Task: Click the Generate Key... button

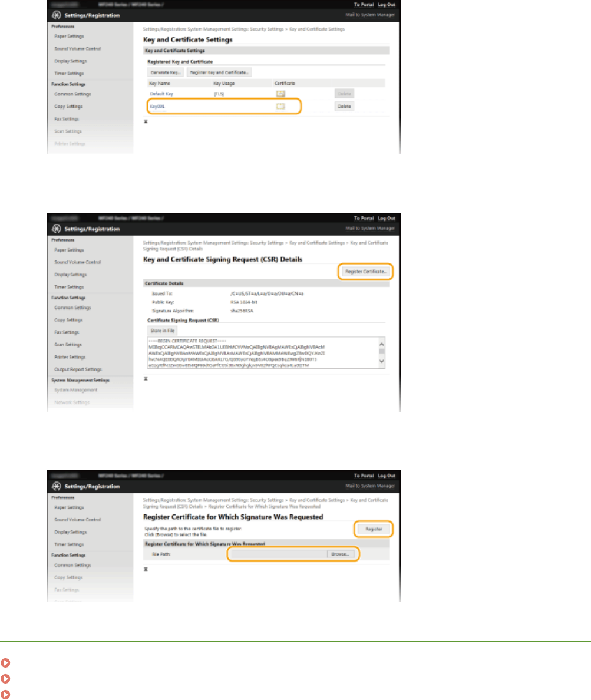Action: 165,72
